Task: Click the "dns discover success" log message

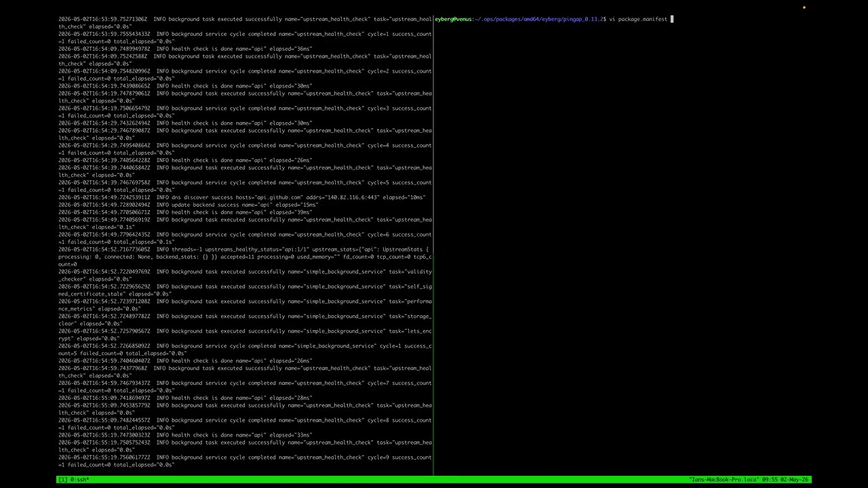Action: (x=202, y=197)
